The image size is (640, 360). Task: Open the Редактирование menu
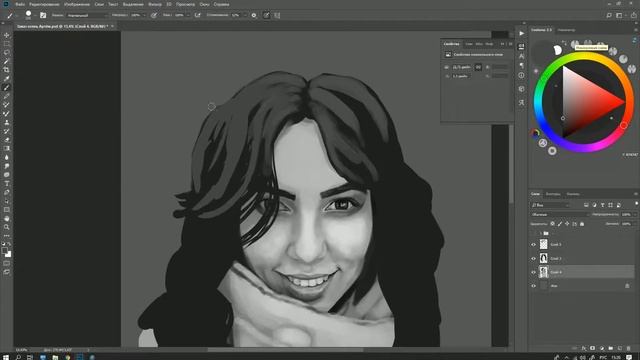[44, 4]
